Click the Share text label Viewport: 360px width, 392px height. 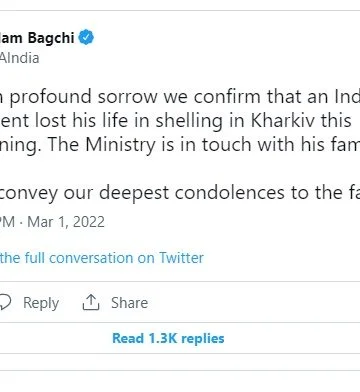point(129,303)
